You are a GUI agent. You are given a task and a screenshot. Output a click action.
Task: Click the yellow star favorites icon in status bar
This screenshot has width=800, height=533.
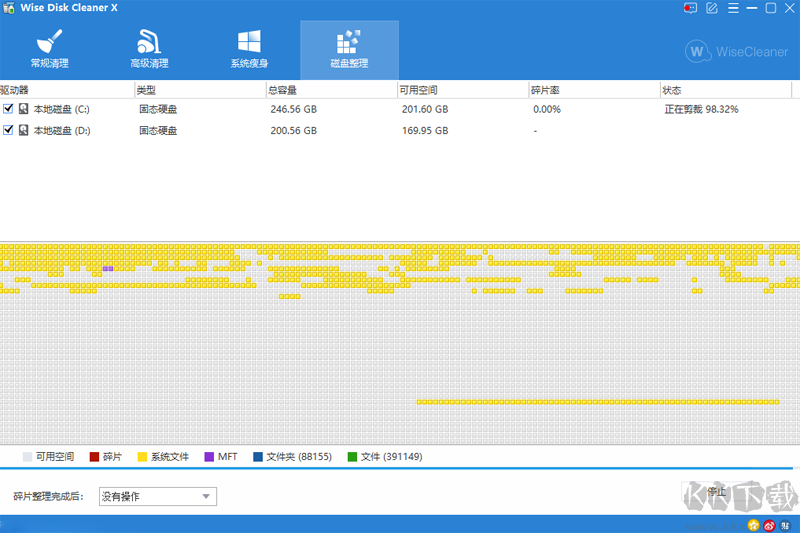click(754, 525)
